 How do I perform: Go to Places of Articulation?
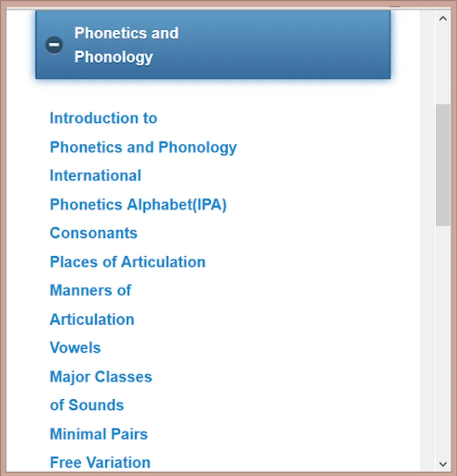(127, 262)
